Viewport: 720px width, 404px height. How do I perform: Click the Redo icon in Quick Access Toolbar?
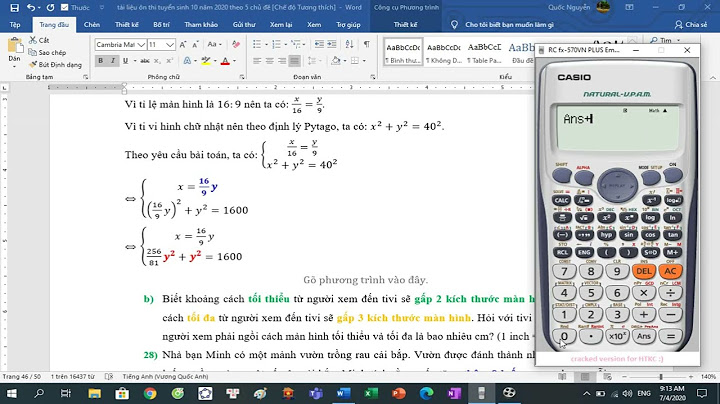click(x=51, y=7)
